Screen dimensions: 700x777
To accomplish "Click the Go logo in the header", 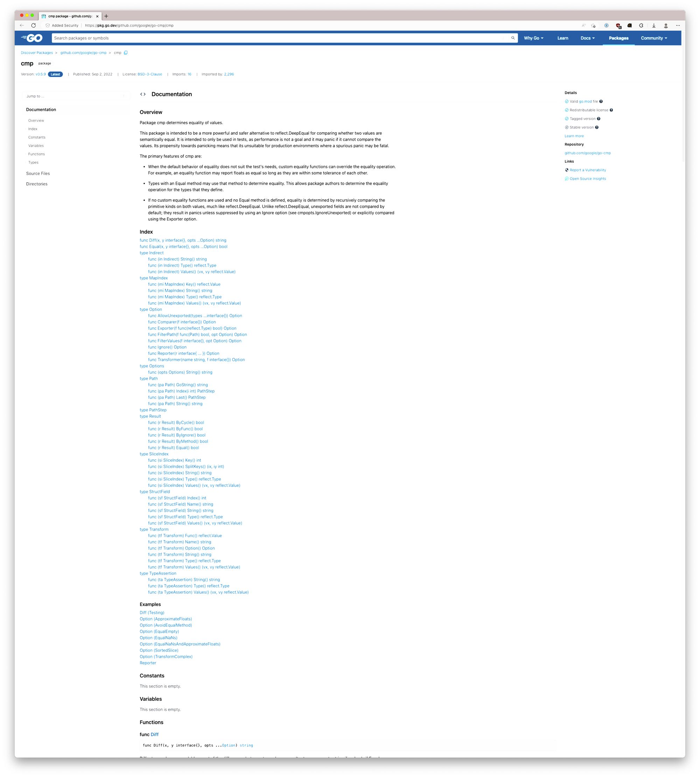I will pos(32,38).
